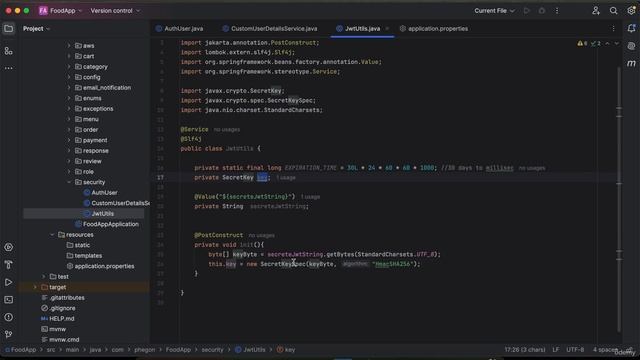The image size is (640, 360).
Task: Open the Project tool window icon
Action: 9,29
